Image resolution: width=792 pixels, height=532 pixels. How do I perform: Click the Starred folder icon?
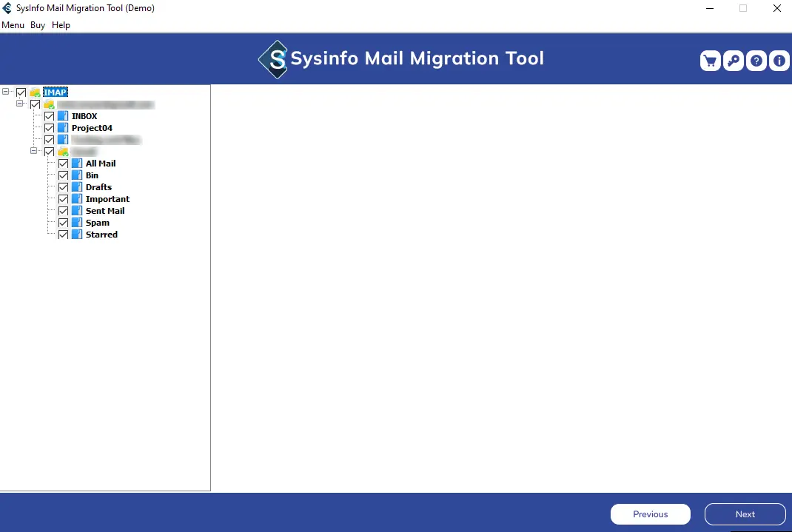[x=77, y=235]
